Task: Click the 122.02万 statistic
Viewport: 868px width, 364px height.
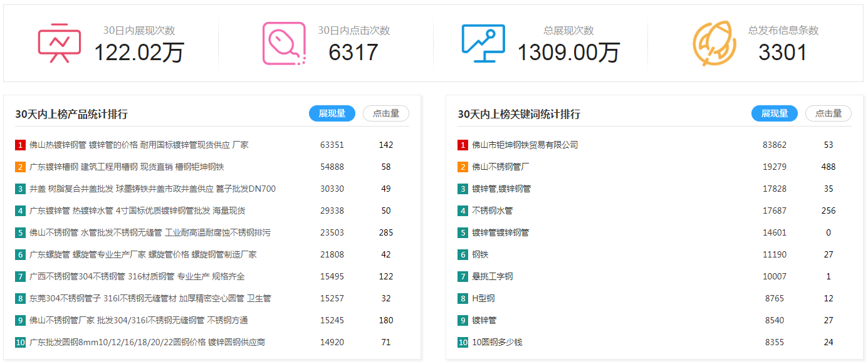Action: pos(139,53)
